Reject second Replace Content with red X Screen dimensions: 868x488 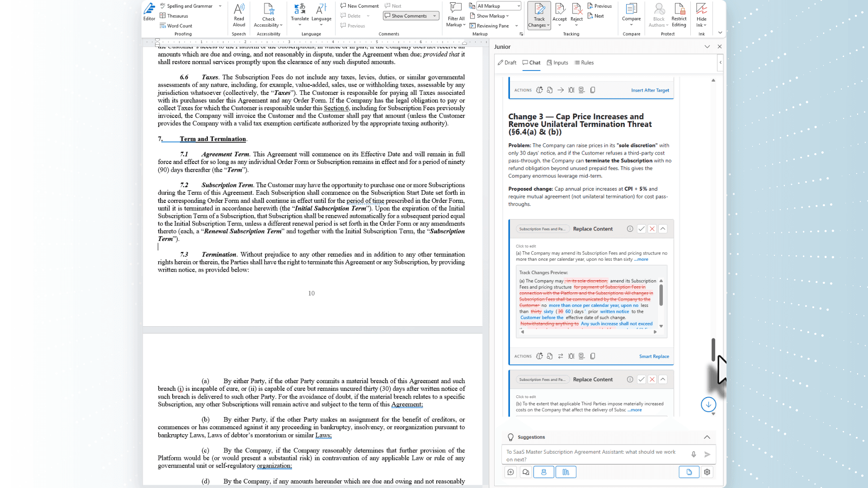pyautogui.click(x=652, y=380)
